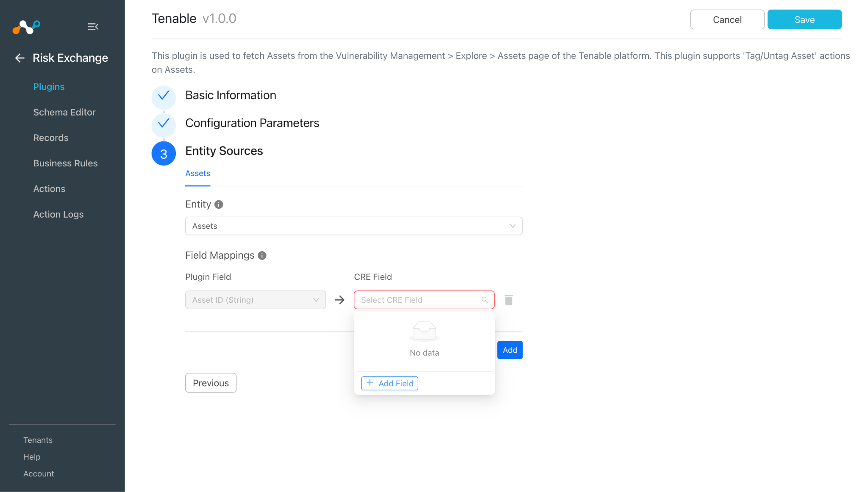Click the No data placeholder text
Viewport: 868px width, 492px height.
coord(424,353)
